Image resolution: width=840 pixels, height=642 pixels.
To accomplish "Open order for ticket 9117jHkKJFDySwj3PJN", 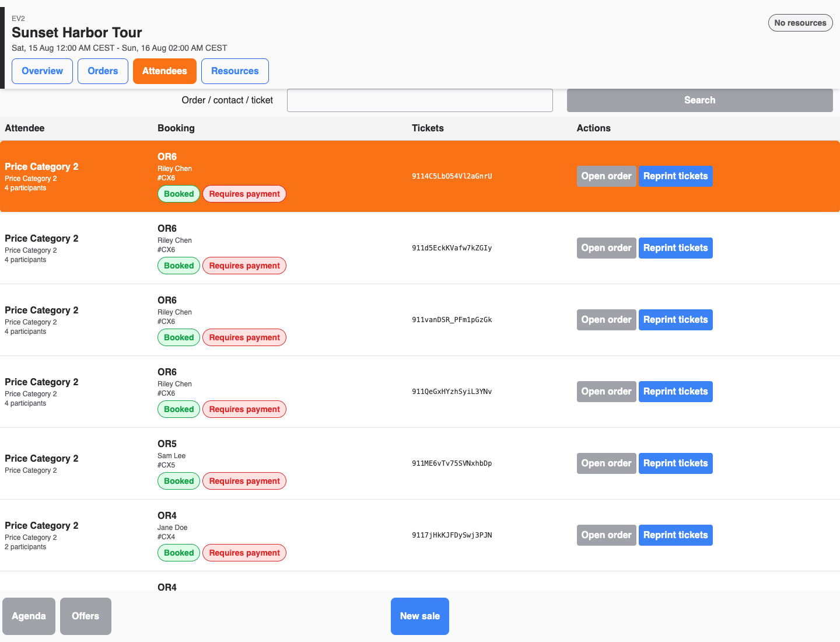I will [606, 535].
